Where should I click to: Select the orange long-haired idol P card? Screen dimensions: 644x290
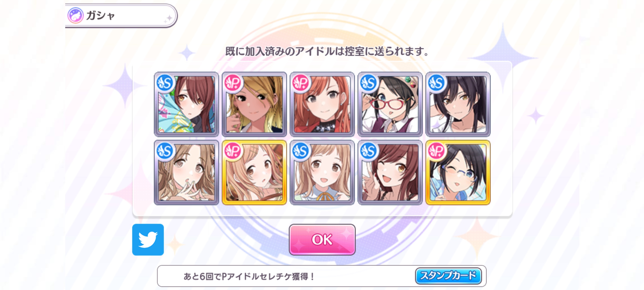(322, 104)
